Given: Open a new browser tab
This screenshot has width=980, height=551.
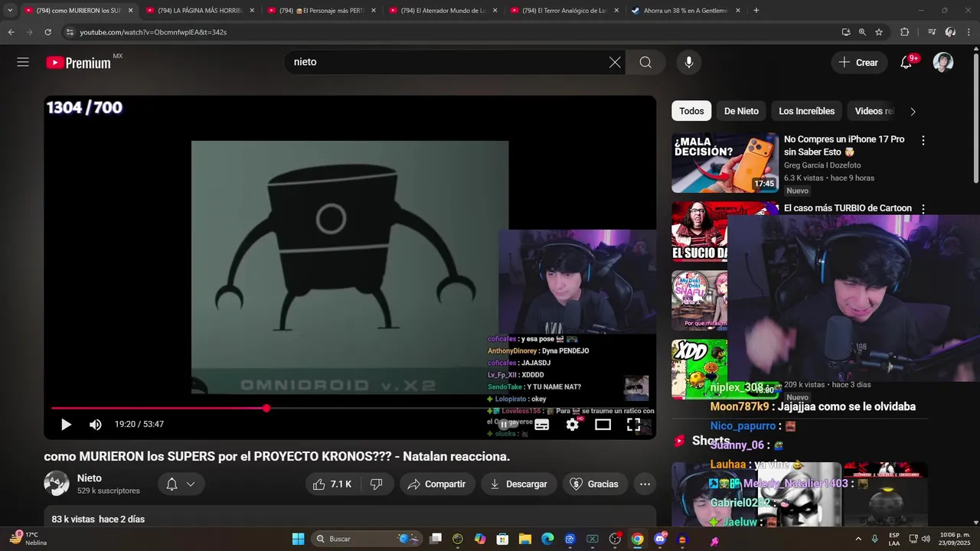Looking at the screenshot, I should 756,11.
